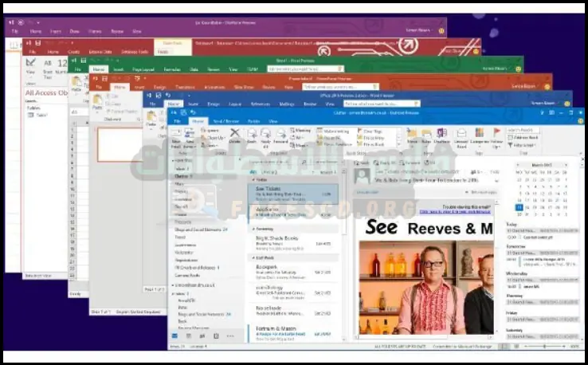588x365 pixels.
Task: Open the Fortnum & Mason email
Action: (x=293, y=333)
